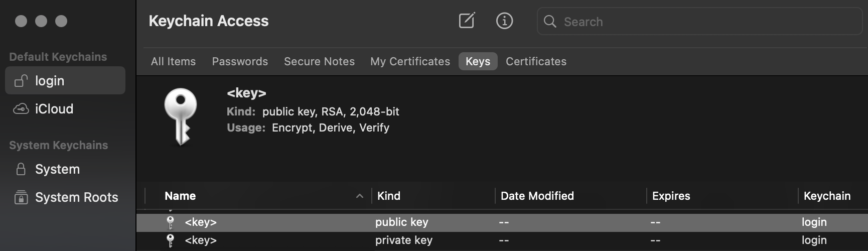Switch to the Passwords tab
Viewport: 868px width, 251px height.
click(x=240, y=61)
